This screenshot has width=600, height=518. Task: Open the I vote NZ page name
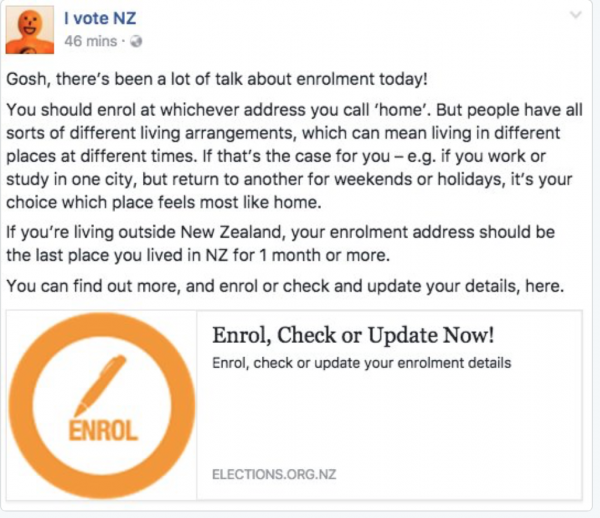[102, 16]
